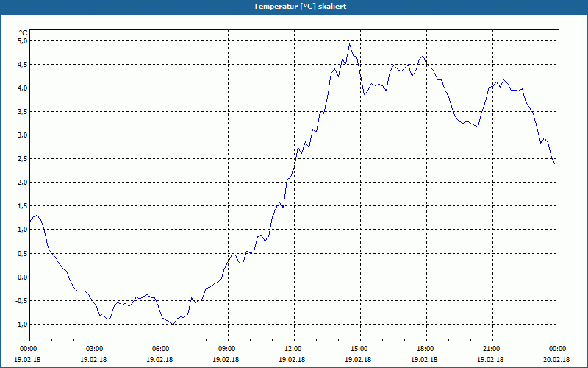This screenshot has width=588, height=368.
Task: Select the 2,5 y-axis label
Action: [23, 159]
